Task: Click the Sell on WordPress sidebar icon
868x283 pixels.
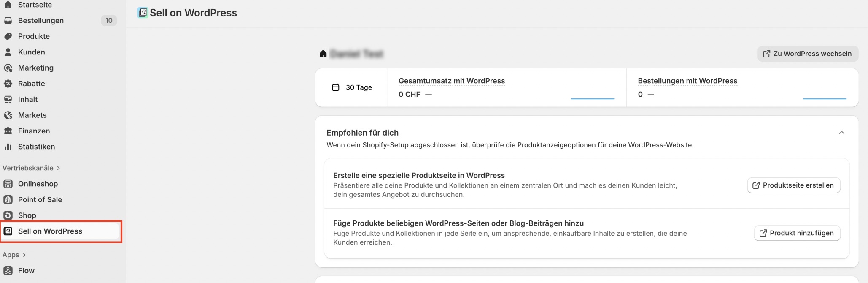Action: (x=8, y=231)
